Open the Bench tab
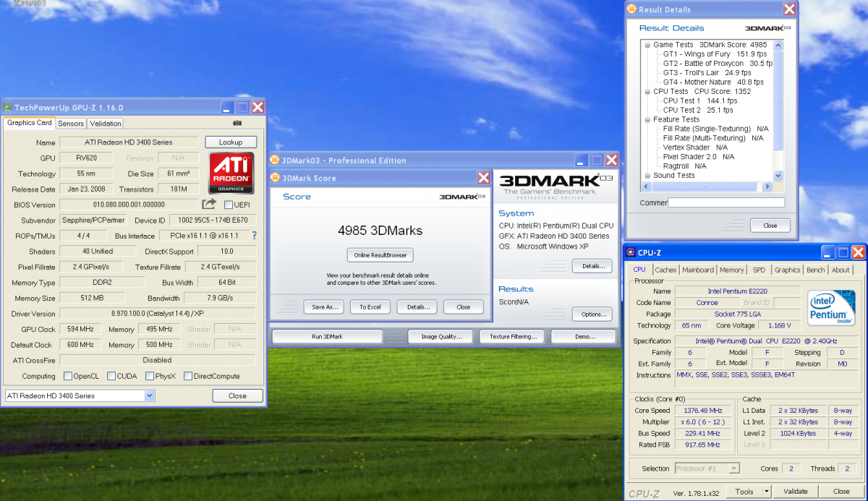This screenshot has height=501, width=868. tap(815, 270)
